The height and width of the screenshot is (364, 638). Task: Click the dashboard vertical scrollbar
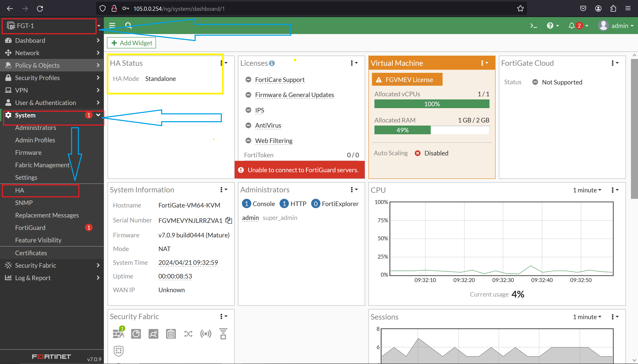click(634, 129)
